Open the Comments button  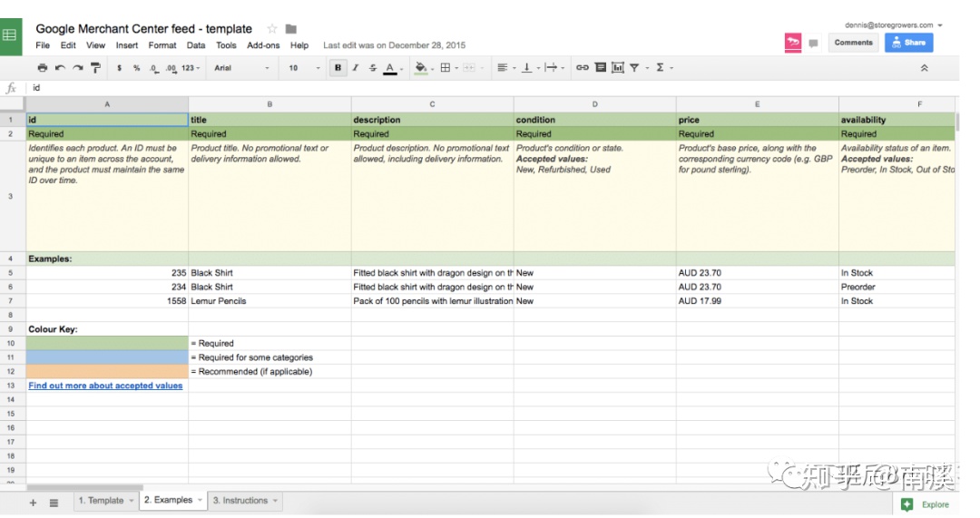click(x=853, y=43)
